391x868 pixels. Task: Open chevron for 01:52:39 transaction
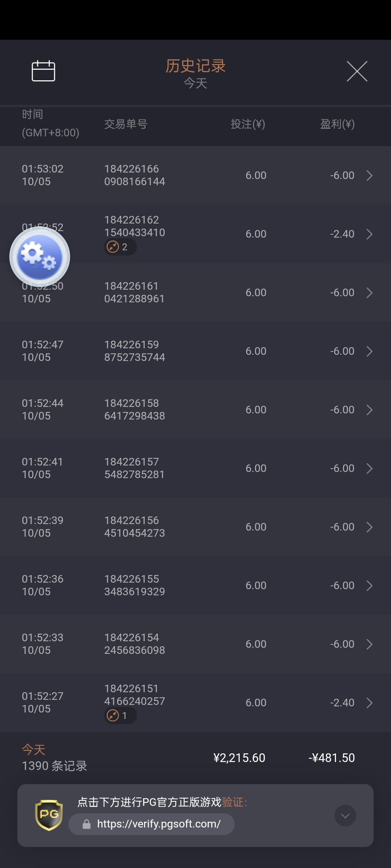pyautogui.click(x=369, y=527)
